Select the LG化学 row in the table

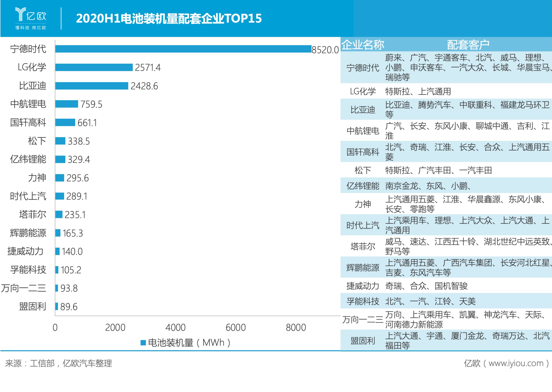[446, 91]
